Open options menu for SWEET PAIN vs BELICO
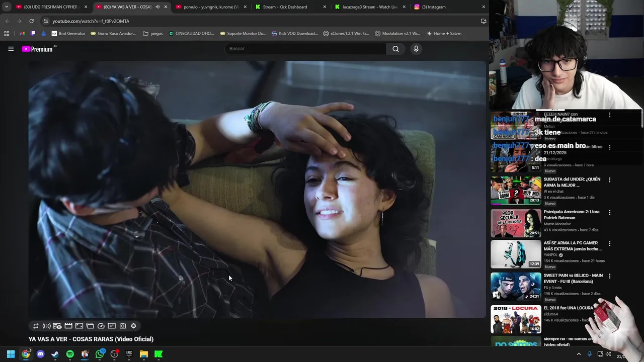Viewport: 644px width, 362px height. point(609,276)
